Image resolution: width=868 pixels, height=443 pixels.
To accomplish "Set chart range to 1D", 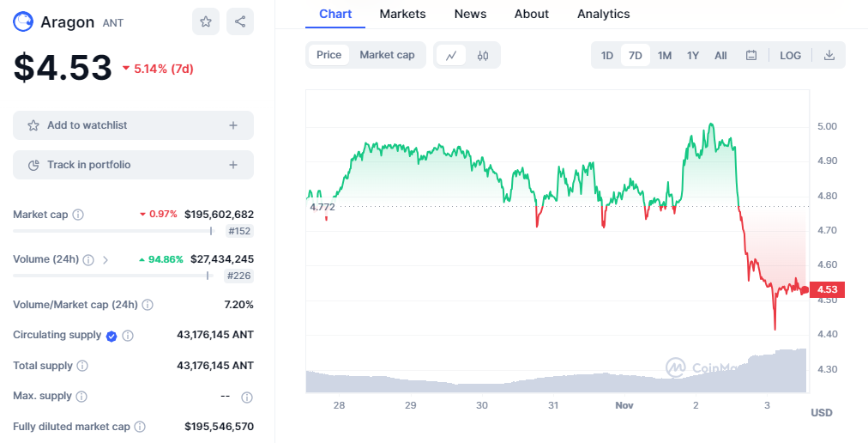I will (x=607, y=56).
